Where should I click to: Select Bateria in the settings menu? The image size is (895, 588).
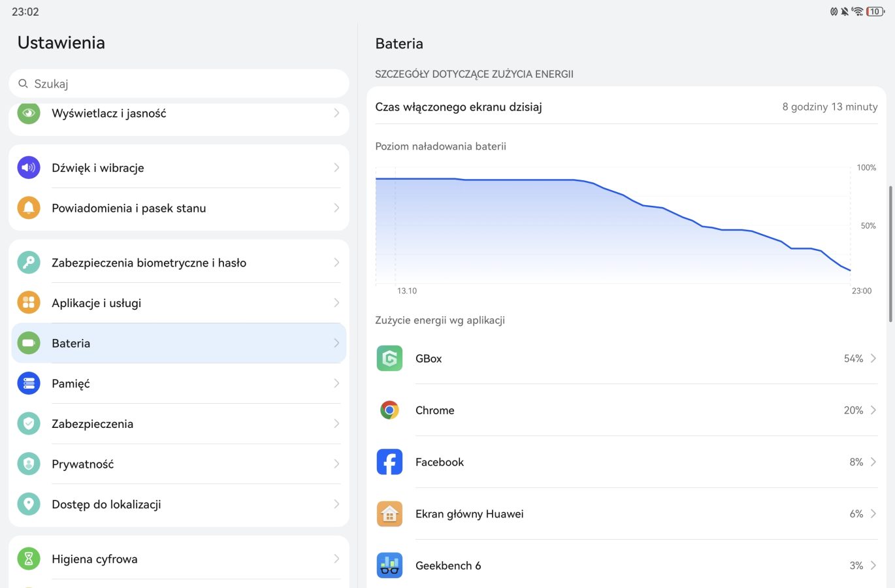point(179,343)
